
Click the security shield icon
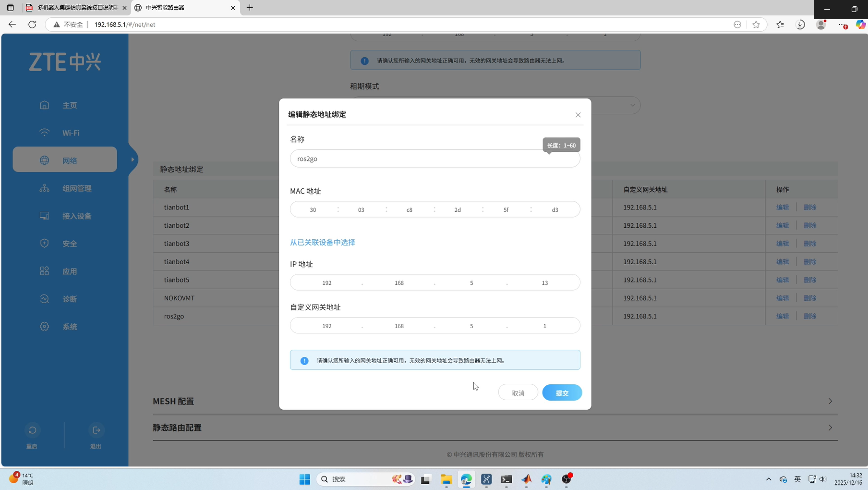45,244
